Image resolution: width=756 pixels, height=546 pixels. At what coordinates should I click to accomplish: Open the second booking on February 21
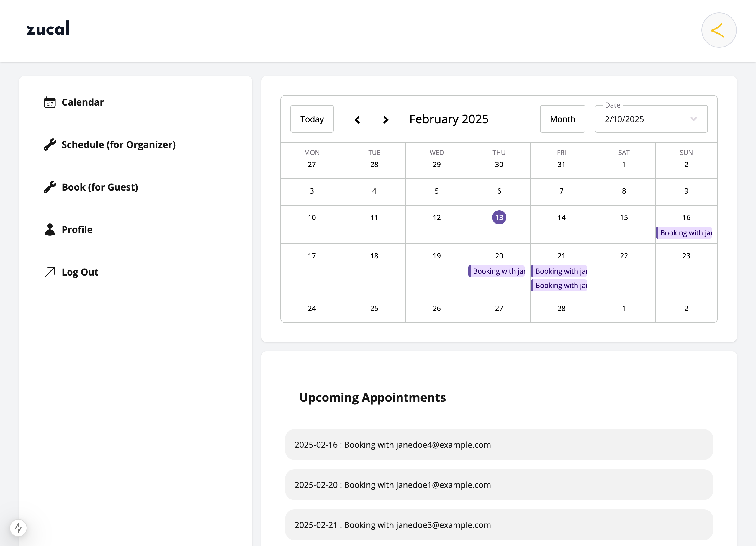point(559,286)
